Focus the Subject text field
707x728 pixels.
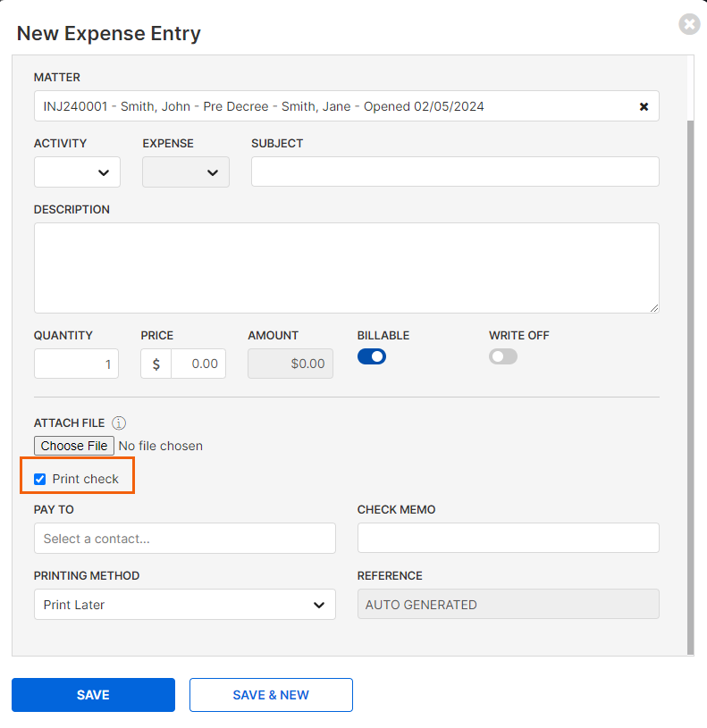(x=455, y=172)
